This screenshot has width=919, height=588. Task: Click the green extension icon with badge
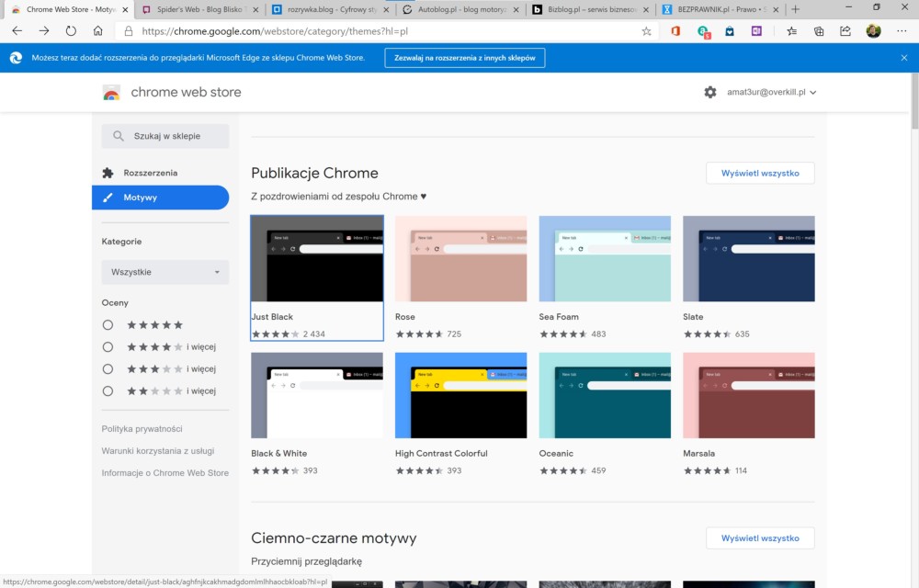click(x=703, y=31)
